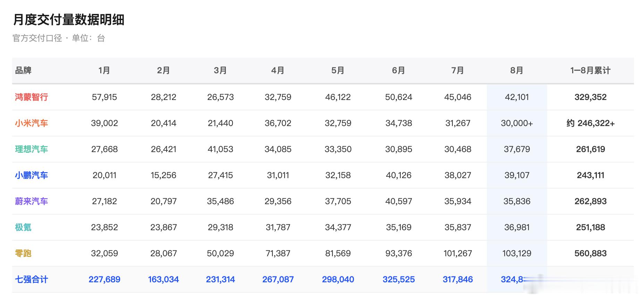This screenshot has height=300, width=644.
Task: Select 理想汽车 May value 33,350
Action: coord(338,149)
